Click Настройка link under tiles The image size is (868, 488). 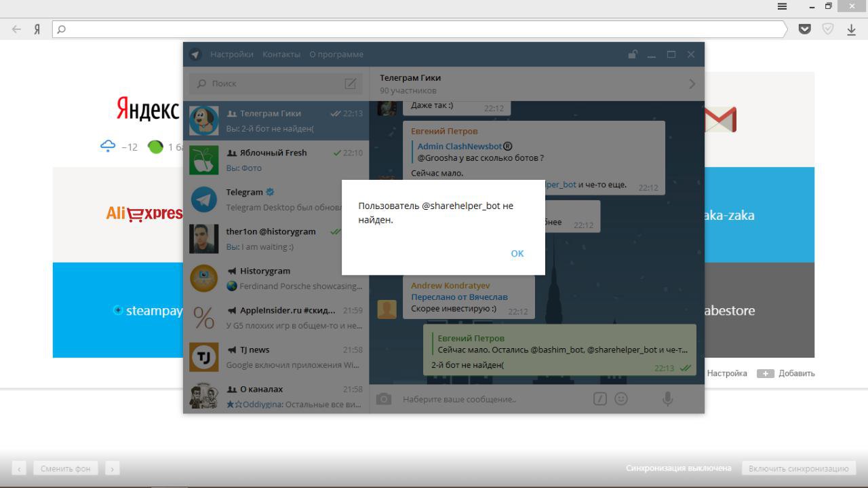point(727,373)
